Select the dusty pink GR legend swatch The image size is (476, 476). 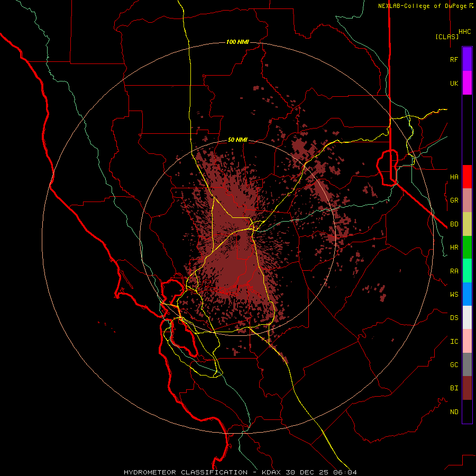coord(467,200)
